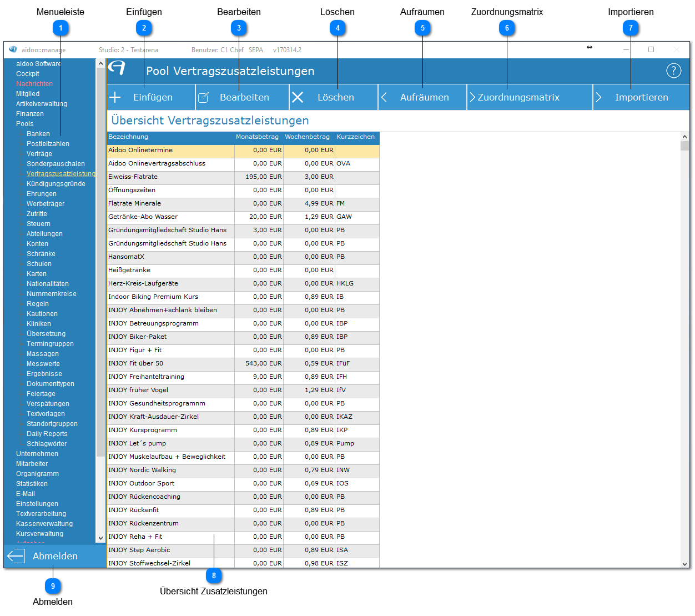Sort by the Monatsbetrag column header
The image size is (695, 616).
[259, 137]
